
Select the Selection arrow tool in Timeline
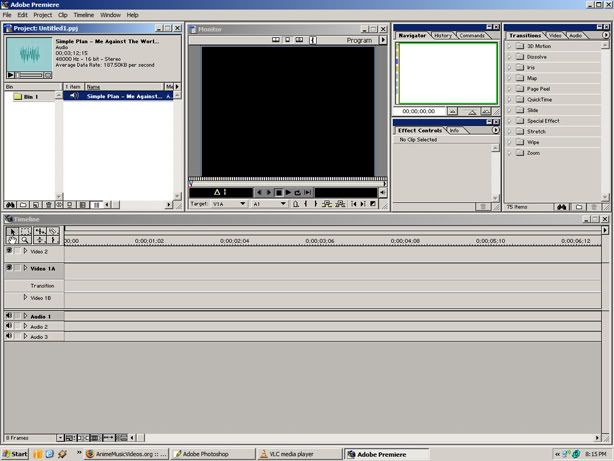[12, 231]
